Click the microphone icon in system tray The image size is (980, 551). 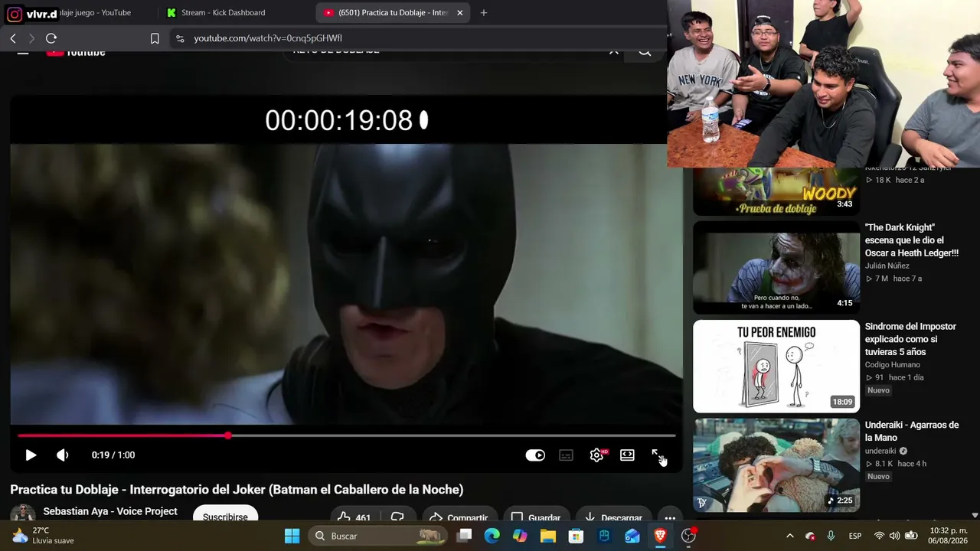(x=831, y=536)
